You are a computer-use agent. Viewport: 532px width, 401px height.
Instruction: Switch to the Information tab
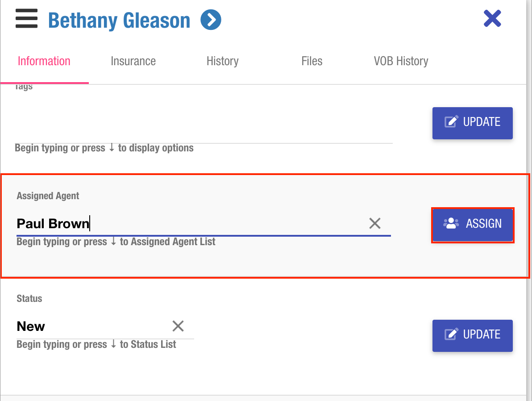point(44,61)
